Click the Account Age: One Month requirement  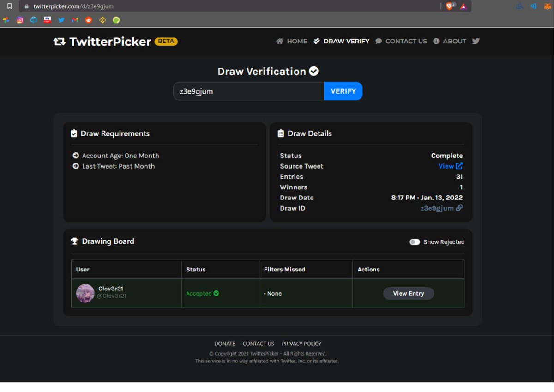[x=120, y=156]
